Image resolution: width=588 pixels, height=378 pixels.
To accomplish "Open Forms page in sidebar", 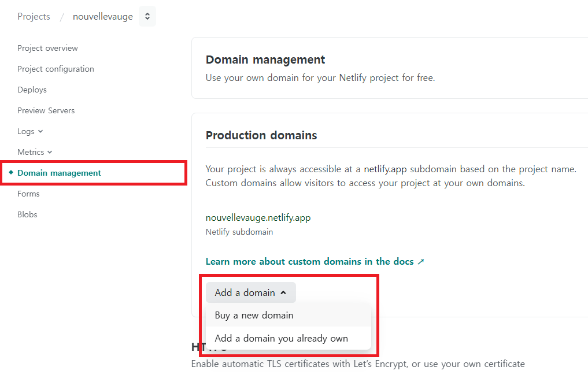I will tap(28, 194).
